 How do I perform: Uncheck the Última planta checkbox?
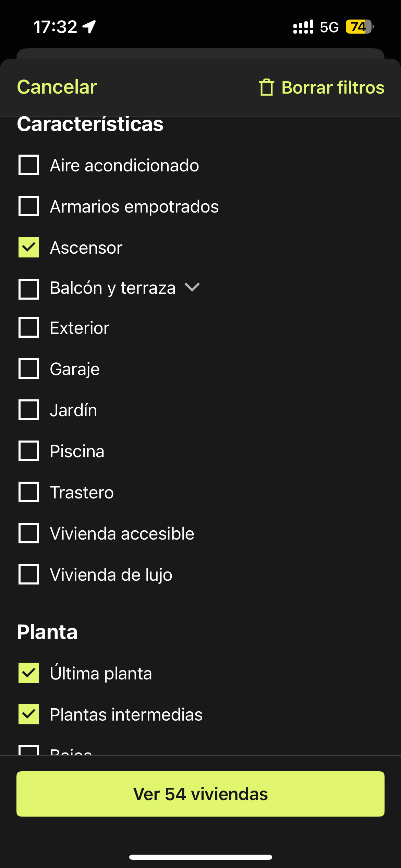29,673
